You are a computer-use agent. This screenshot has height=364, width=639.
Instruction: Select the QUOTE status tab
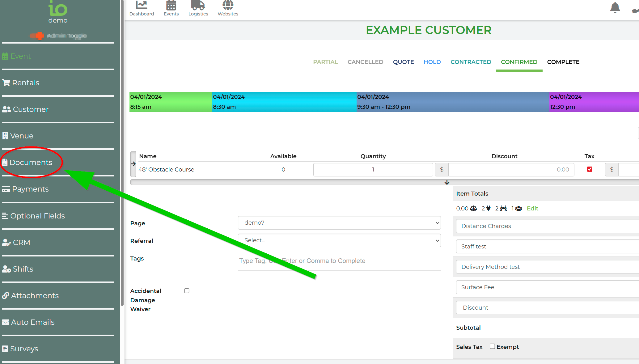point(403,62)
